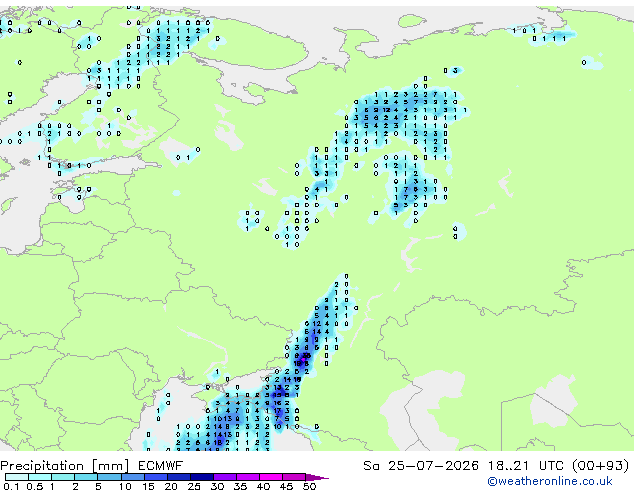The width and height of the screenshot is (634, 490).
Task: Click the legend value label '0.1'
Action: [11, 486]
